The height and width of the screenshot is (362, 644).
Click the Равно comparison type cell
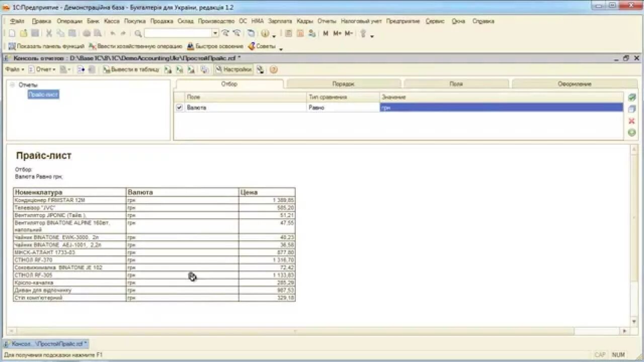pyautogui.click(x=343, y=108)
